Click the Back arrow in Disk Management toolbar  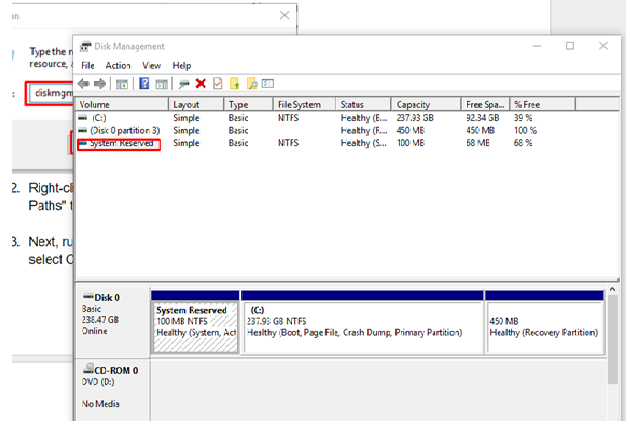(84, 84)
